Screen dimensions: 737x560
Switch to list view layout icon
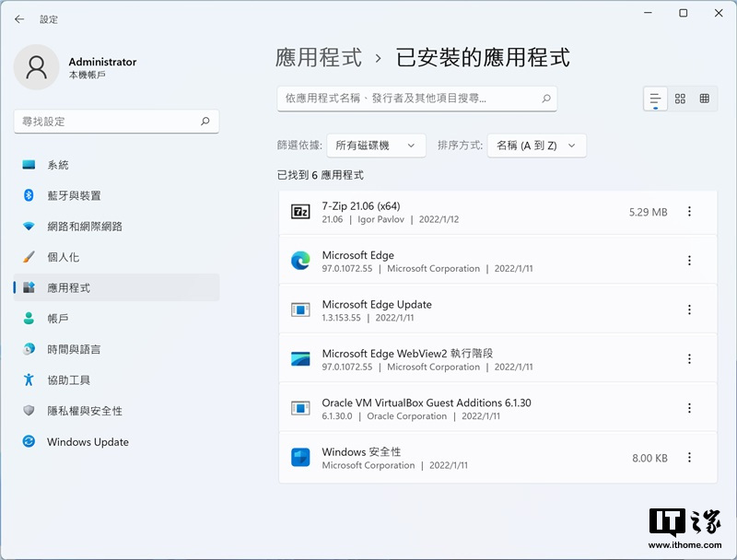click(x=655, y=99)
